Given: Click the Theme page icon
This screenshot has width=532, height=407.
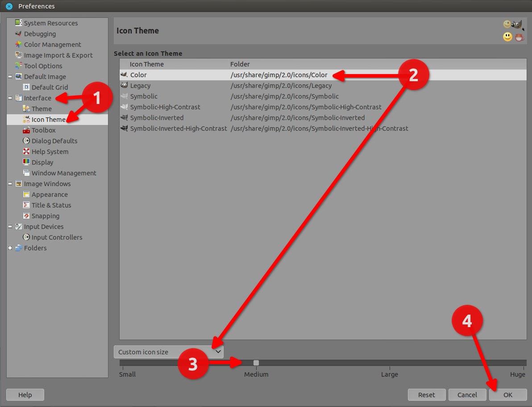Looking at the screenshot, I should tap(26, 108).
